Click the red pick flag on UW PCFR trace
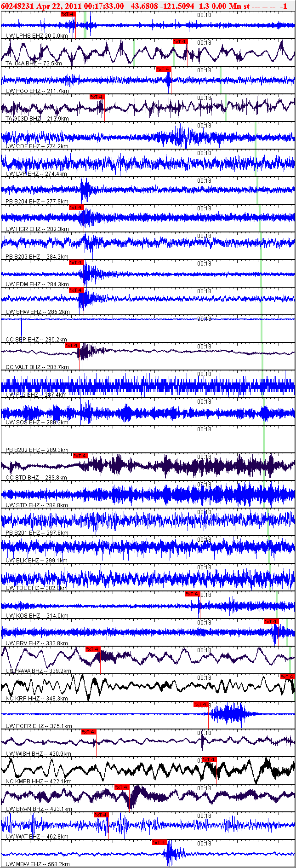The height and width of the screenshot is (868, 296). (201, 705)
